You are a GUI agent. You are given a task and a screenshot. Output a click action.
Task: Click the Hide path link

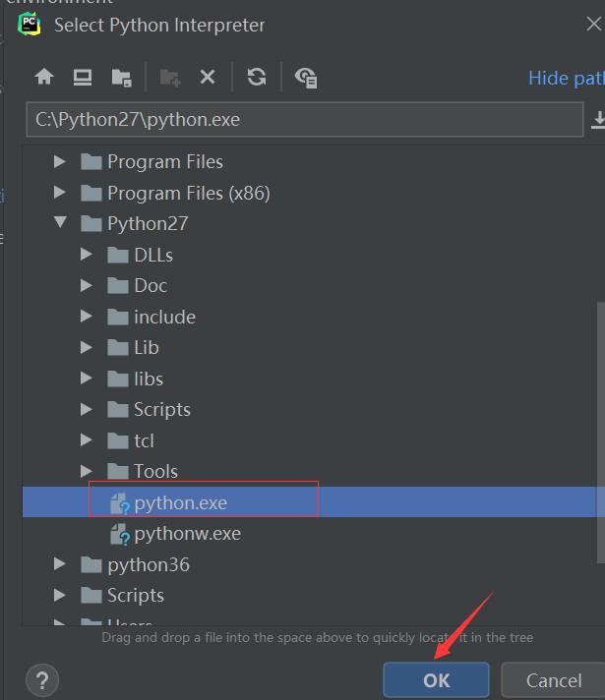[567, 78]
